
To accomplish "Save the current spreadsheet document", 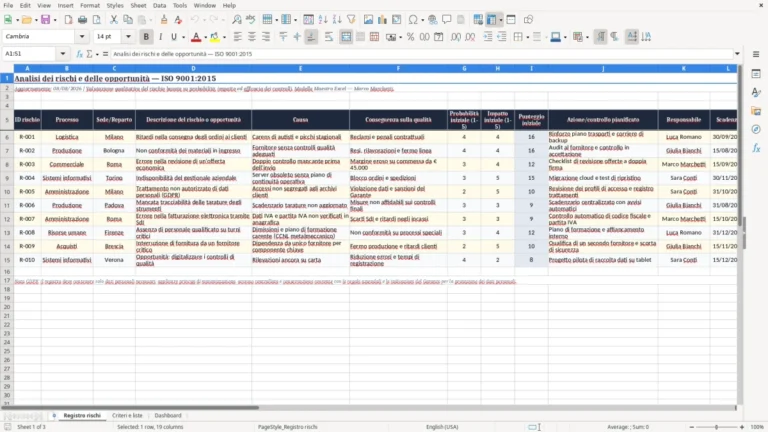I will pos(45,20).
